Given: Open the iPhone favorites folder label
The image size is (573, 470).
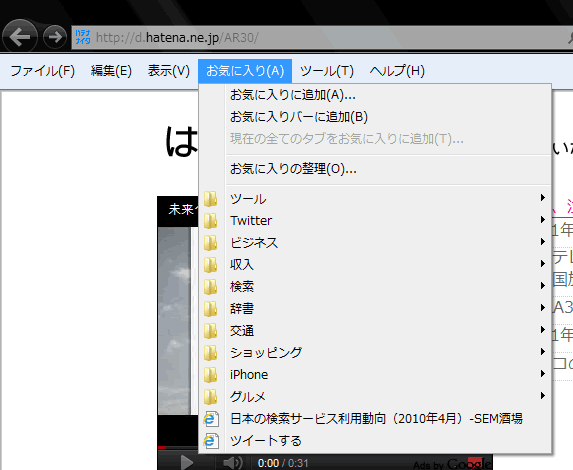Looking at the screenshot, I should 249,375.
